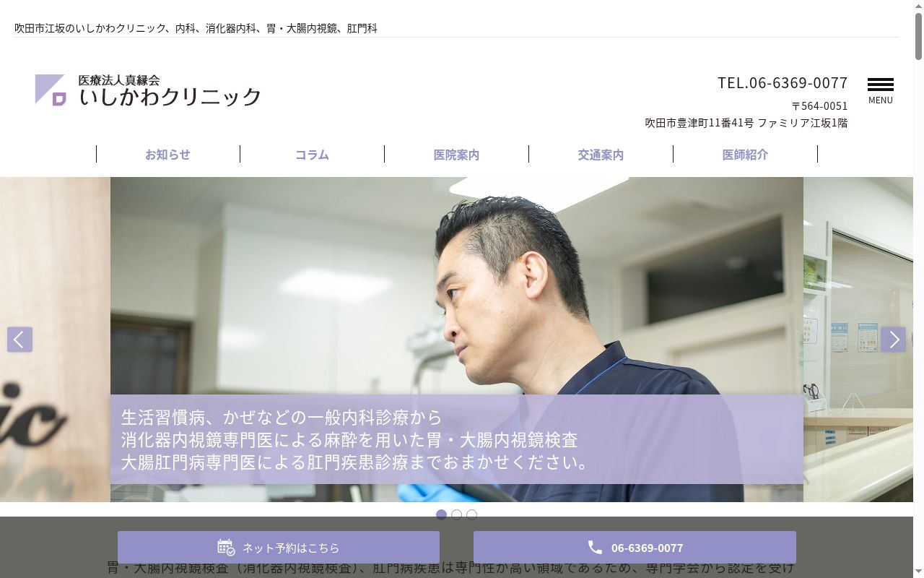This screenshot has width=924, height=578.
Task: Click TEL.06-6369-0077 in header
Action: pyautogui.click(x=783, y=82)
